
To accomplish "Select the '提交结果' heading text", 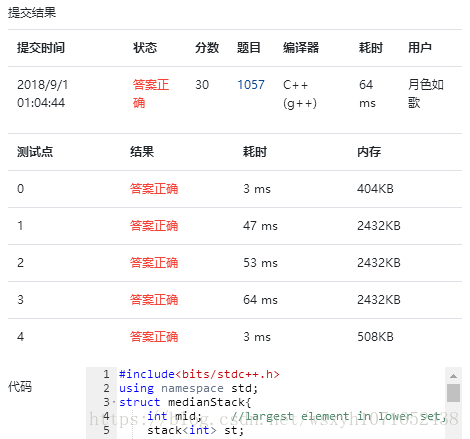I will tap(32, 13).
